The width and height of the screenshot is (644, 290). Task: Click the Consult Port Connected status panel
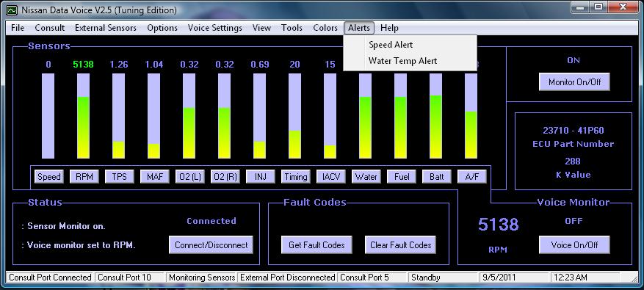(x=50, y=278)
